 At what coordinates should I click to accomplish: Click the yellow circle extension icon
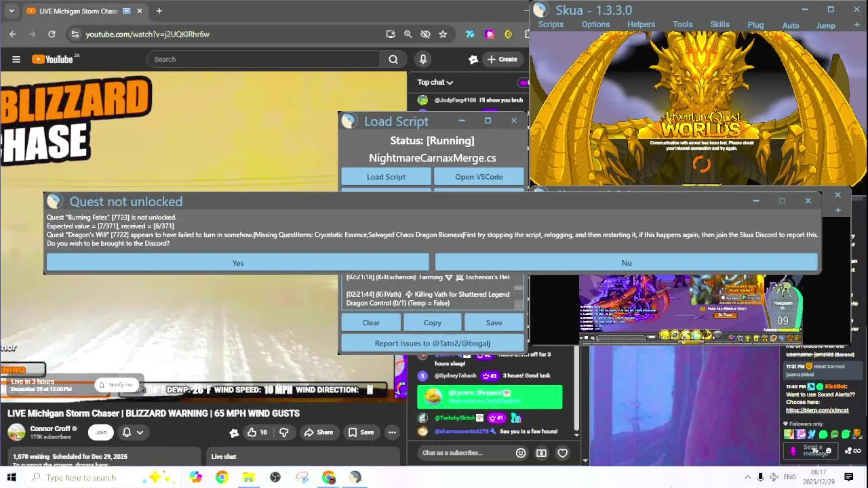pyautogui.click(x=508, y=34)
